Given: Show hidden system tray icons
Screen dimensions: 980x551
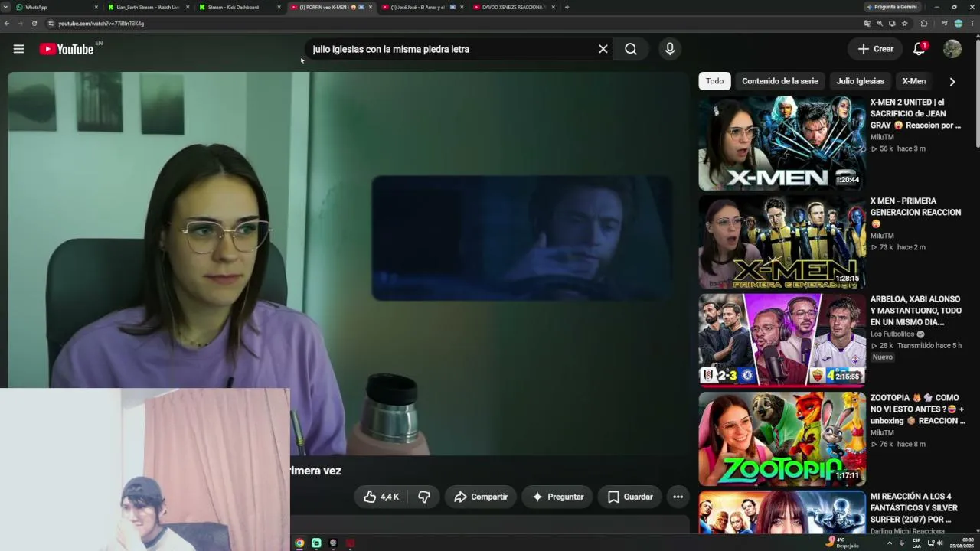Looking at the screenshot, I should click(x=889, y=543).
